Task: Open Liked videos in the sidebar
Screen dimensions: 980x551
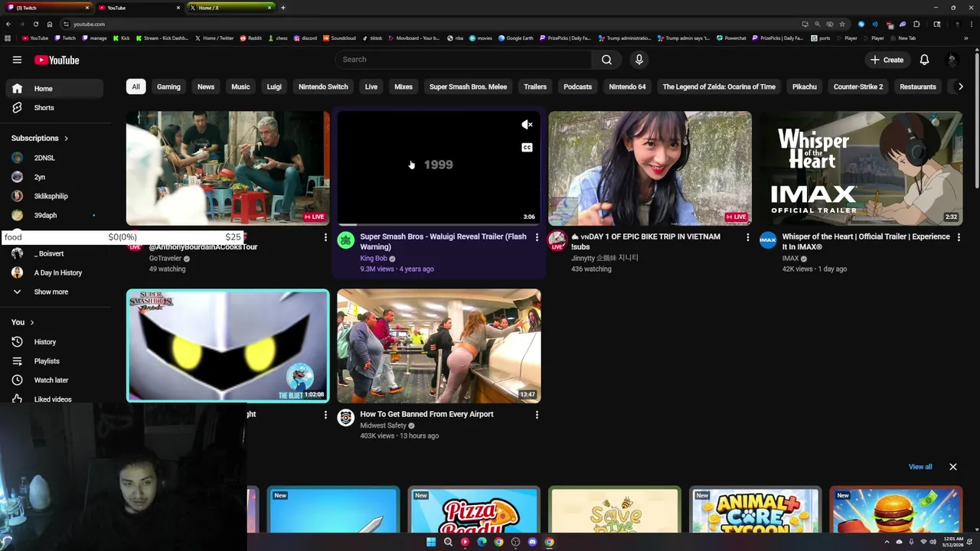Action: [x=52, y=399]
